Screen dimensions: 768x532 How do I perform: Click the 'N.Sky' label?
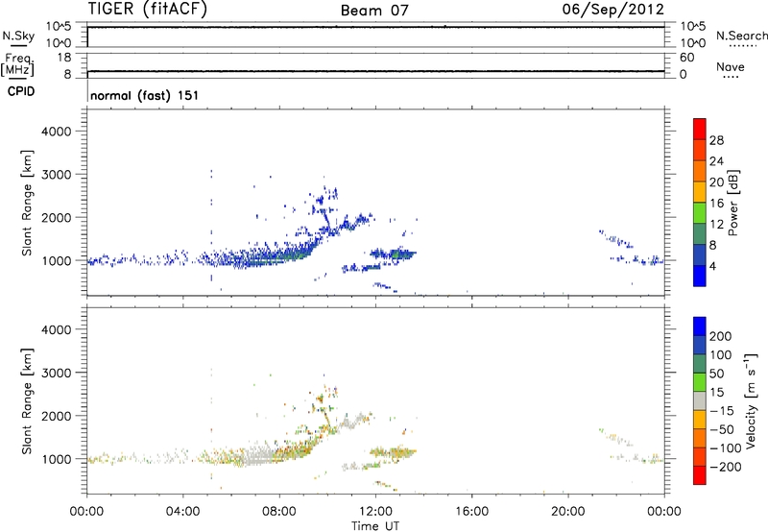(18, 36)
